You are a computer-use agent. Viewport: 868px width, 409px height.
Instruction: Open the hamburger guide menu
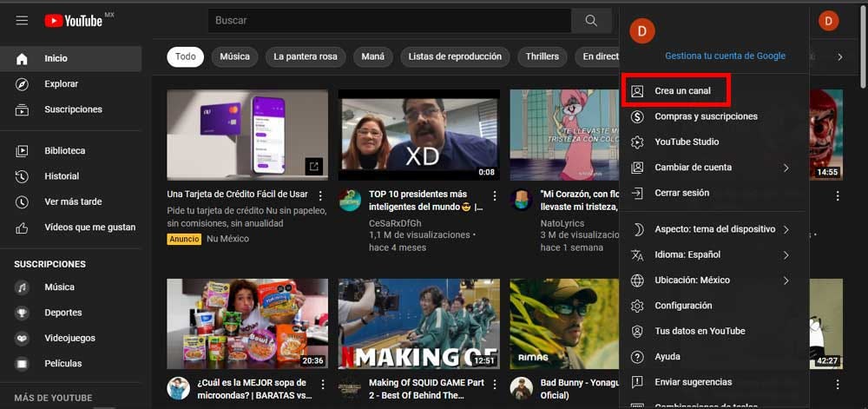click(x=22, y=20)
